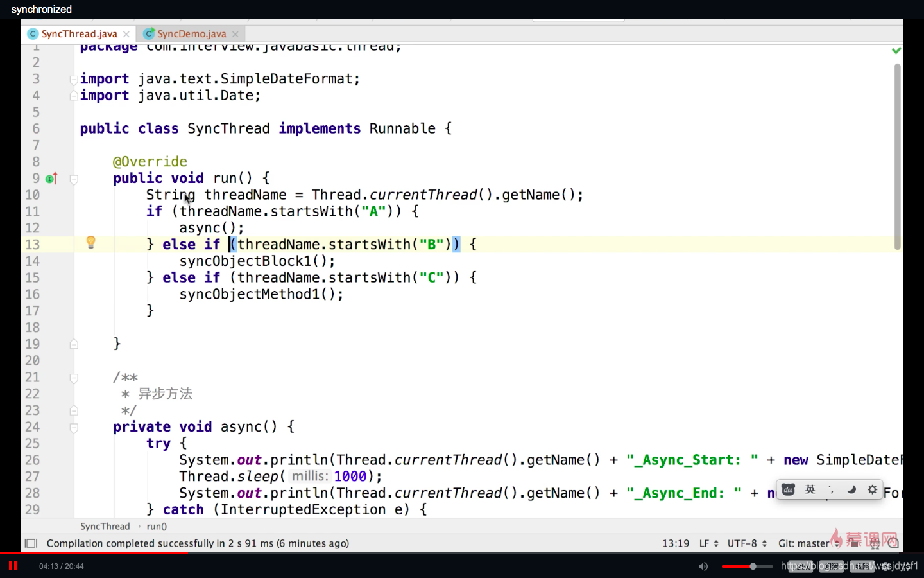The width and height of the screenshot is (924, 578).
Task: Click the read-only lock icon in status bar
Action: coord(854,543)
